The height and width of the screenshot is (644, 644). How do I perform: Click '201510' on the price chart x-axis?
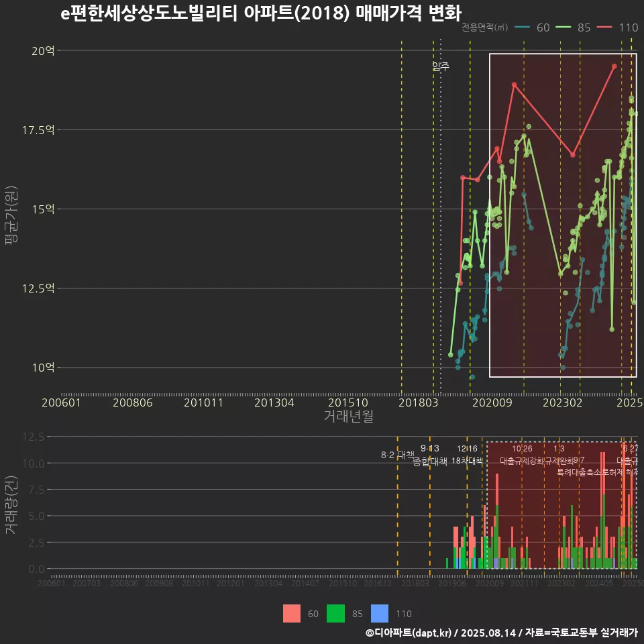point(348,402)
